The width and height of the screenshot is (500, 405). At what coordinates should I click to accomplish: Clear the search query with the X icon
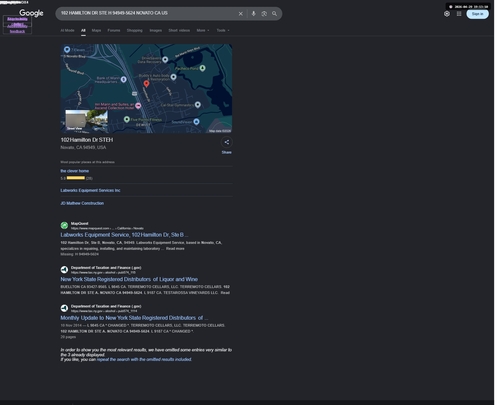pyautogui.click(x=241, y=14)
